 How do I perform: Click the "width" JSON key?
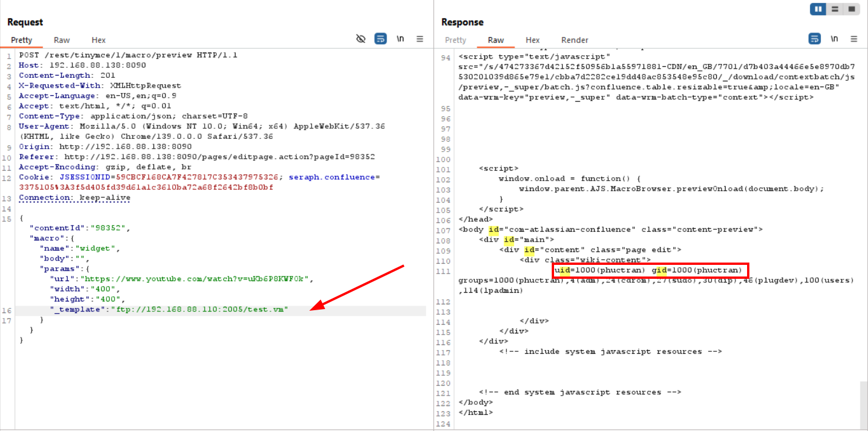point(65,289)
